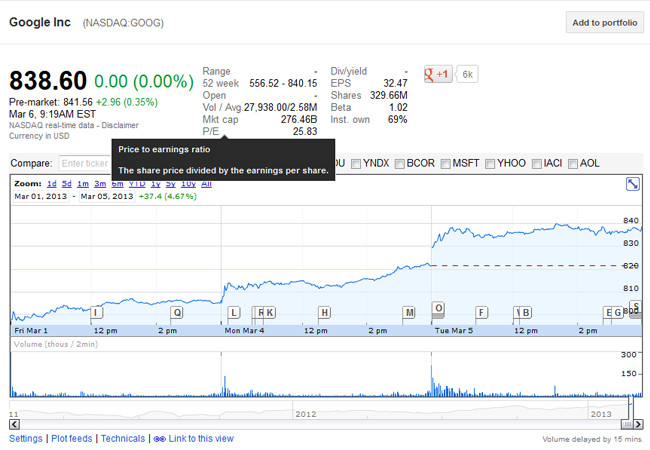The height and width of the screenshot is (450, 650).
Task: Toggle the YHOO comparison checkbox
Action: pyautogui.click(x=490, y=164)
